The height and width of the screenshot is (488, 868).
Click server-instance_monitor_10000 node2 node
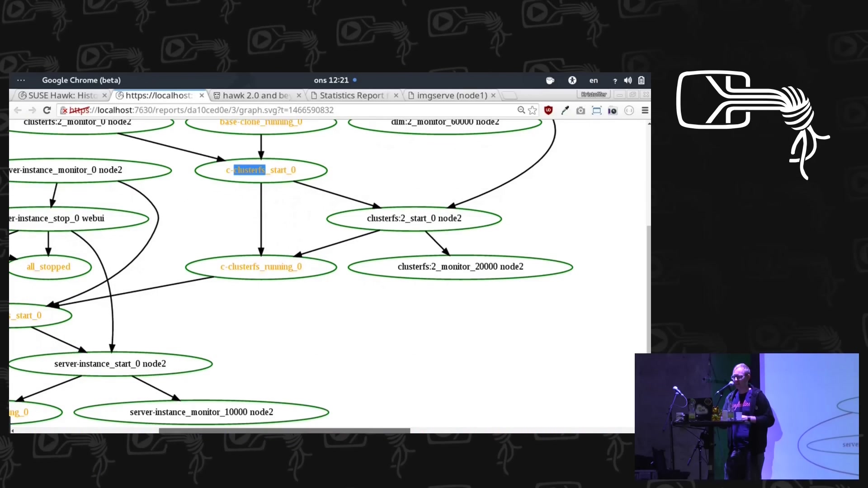click(x=201, y=413)
